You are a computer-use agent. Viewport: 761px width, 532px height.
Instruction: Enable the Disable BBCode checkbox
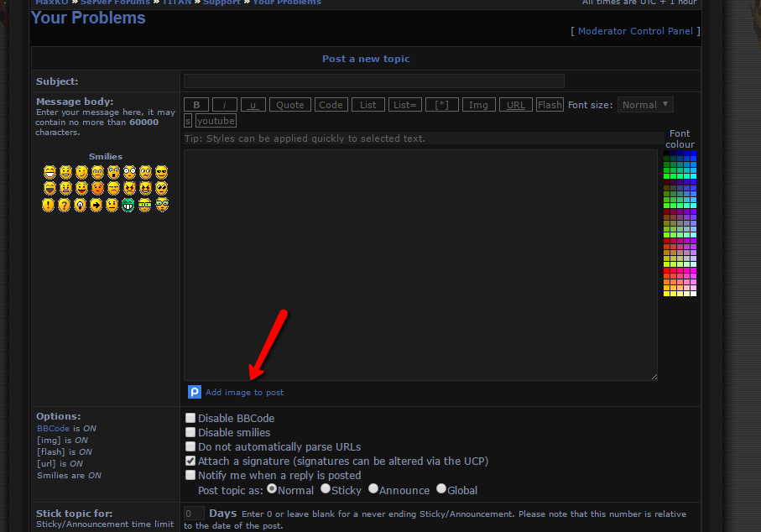[190, 418]
